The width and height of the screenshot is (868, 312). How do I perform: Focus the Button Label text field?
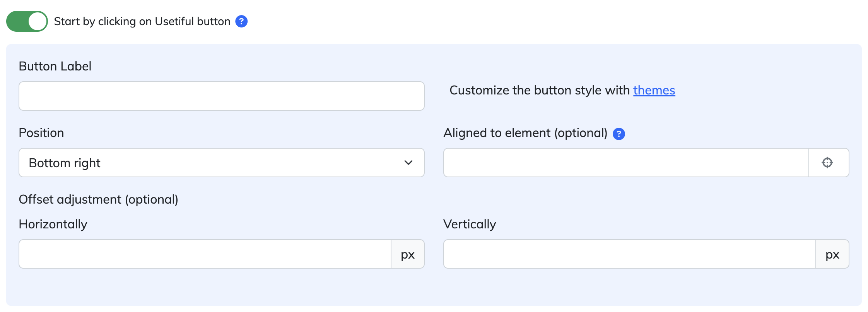click(222, 96)
